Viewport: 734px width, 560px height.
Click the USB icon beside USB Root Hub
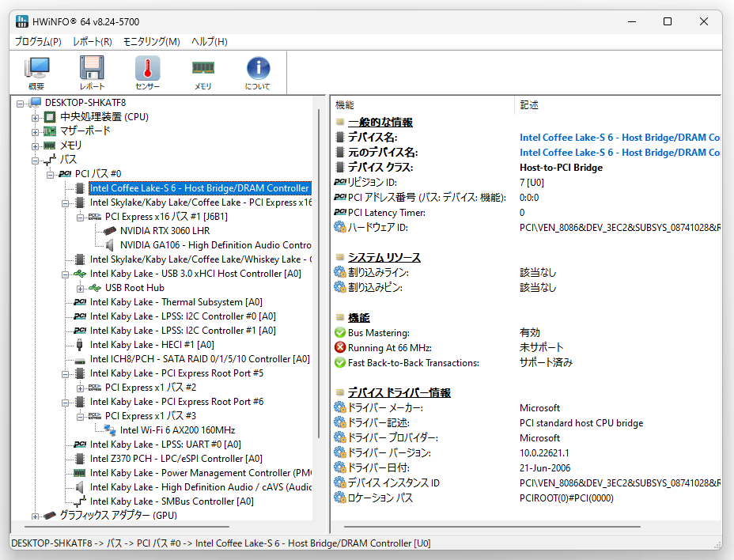point(95,288)
